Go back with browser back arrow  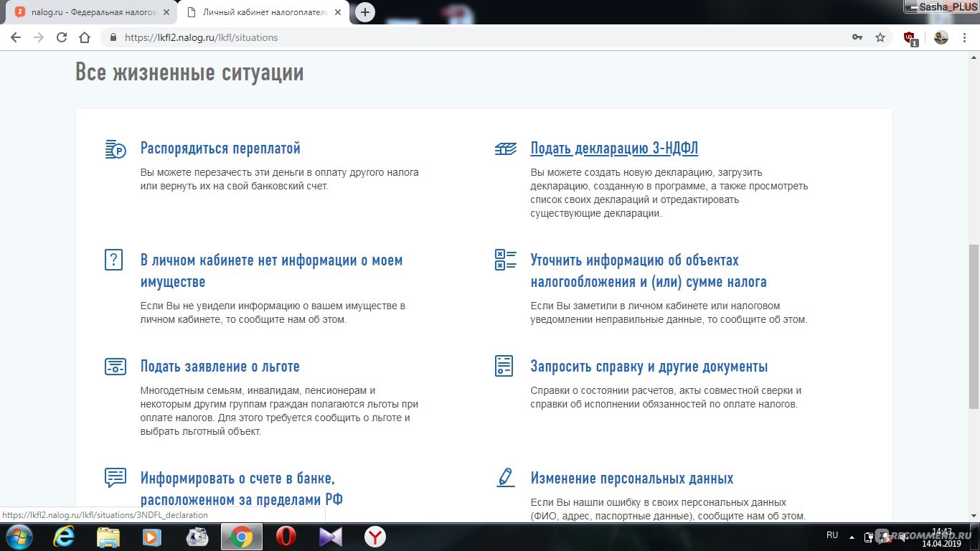(16, 37)
